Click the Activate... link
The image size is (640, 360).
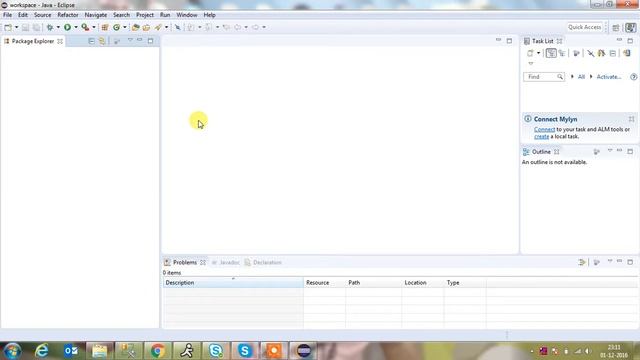(609, 77)
